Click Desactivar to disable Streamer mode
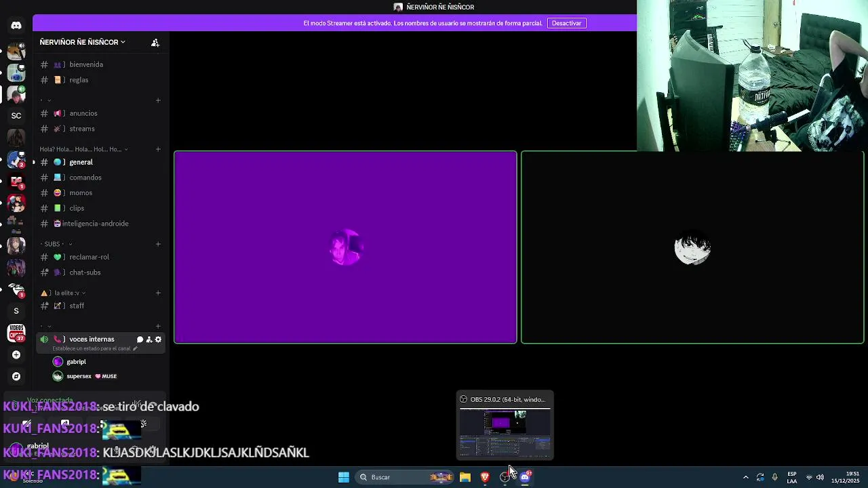This screenshot has width=868, height=488. [566, 23]
